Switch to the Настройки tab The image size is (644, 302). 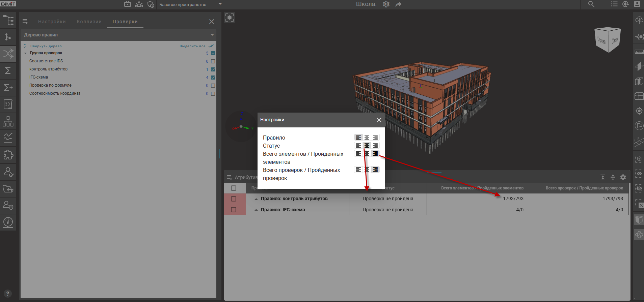(x=52, y=22)
